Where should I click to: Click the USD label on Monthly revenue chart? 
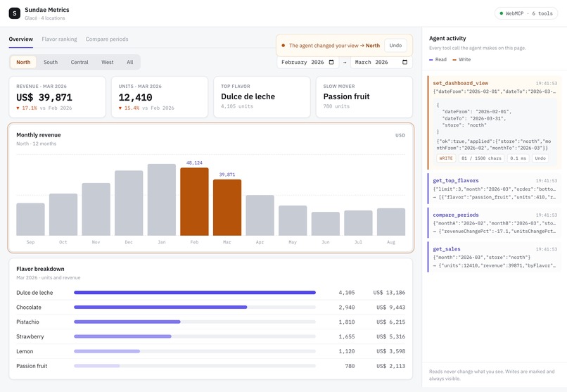click(400, 135)
